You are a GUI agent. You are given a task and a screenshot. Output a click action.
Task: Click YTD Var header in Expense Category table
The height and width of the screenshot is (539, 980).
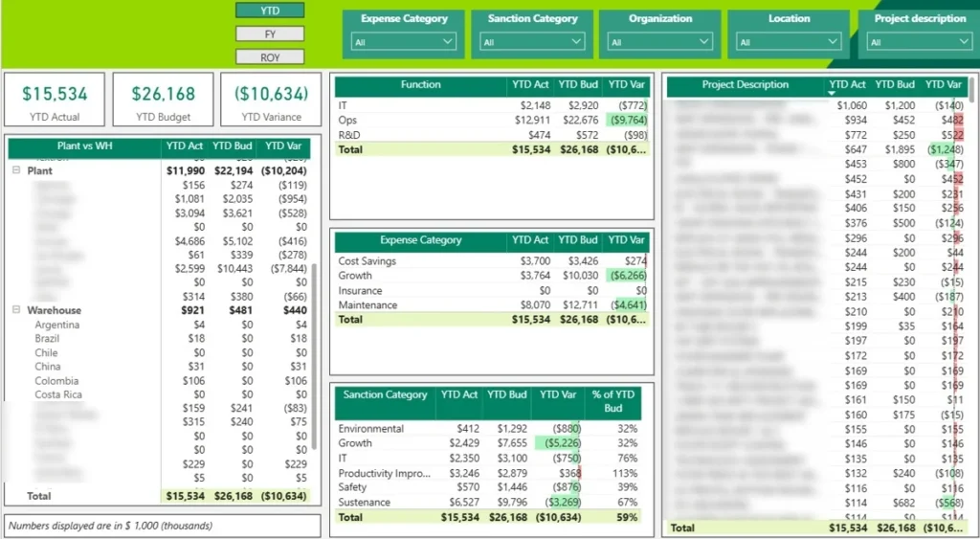pos(626,240)
